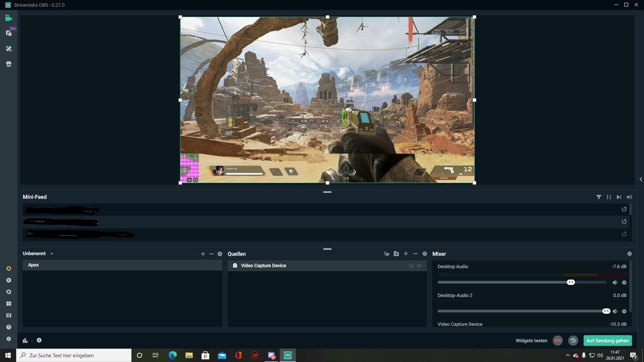Image resolution: width=644 pixels, height=362 pixels.
Task: Add a new folder in Quellen
Action: point(396,254)
